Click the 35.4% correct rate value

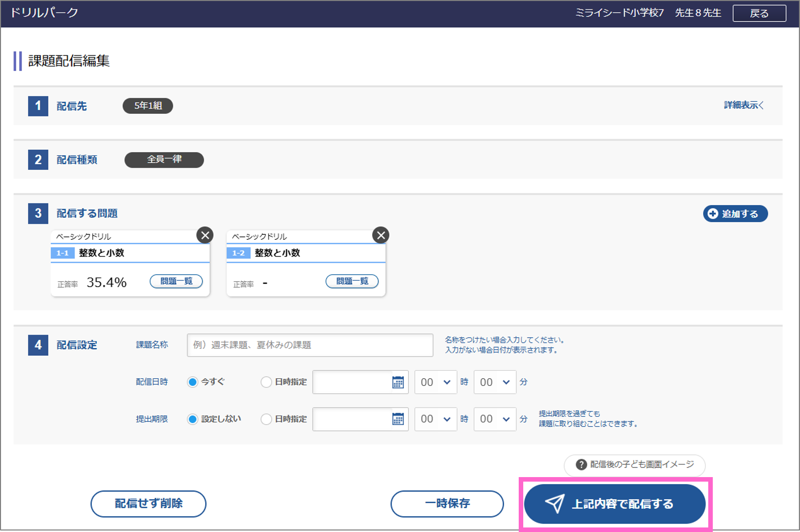pos(106,283)
